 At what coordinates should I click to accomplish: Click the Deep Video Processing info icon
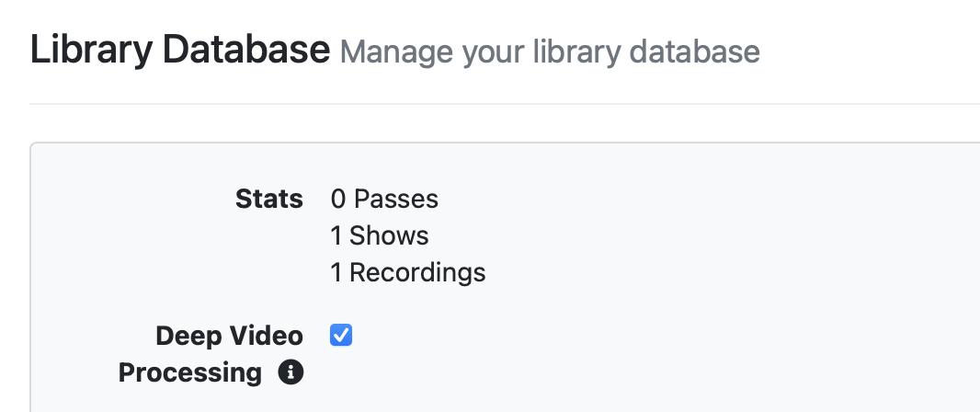291,372
